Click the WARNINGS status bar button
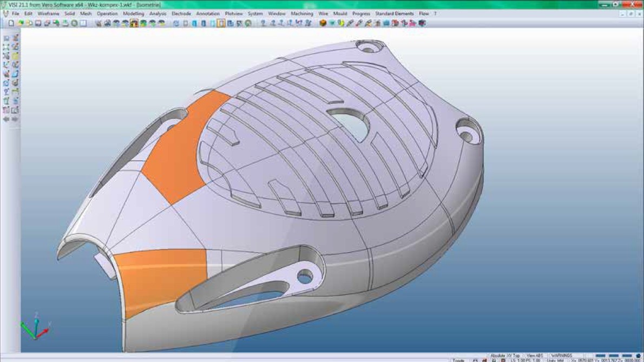644x362 pixels. point(563,356)
